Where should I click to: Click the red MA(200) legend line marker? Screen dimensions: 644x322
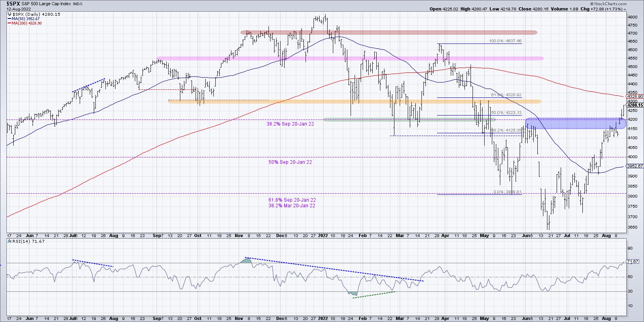pyautogui.click(x=10, y=23)
